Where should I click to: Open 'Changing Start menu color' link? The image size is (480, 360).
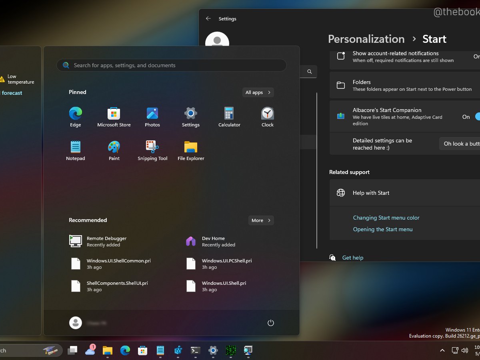386,218
